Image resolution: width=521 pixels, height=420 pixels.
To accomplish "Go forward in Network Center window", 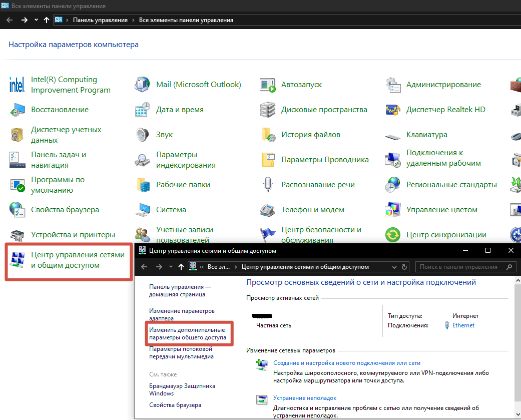I will pos(159,267).
